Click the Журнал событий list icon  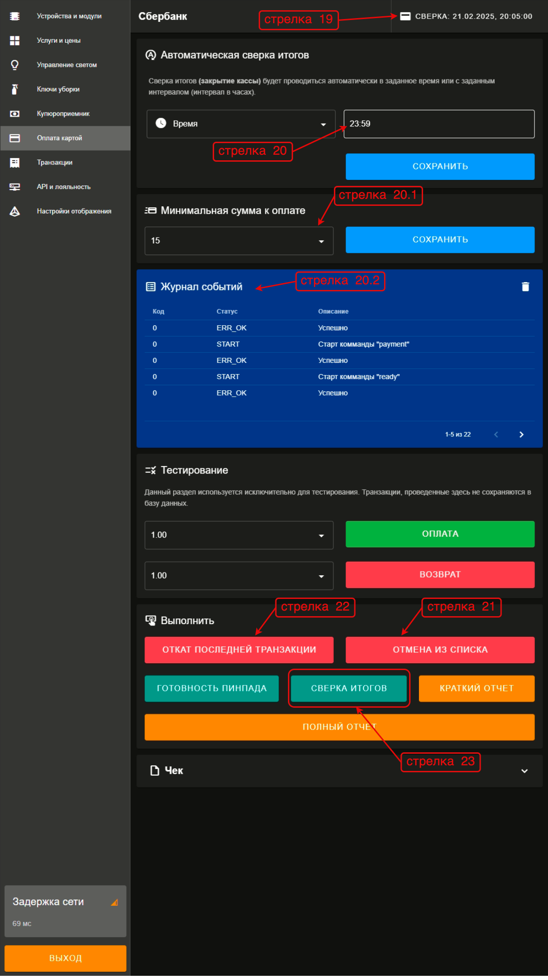coord(150,287)
